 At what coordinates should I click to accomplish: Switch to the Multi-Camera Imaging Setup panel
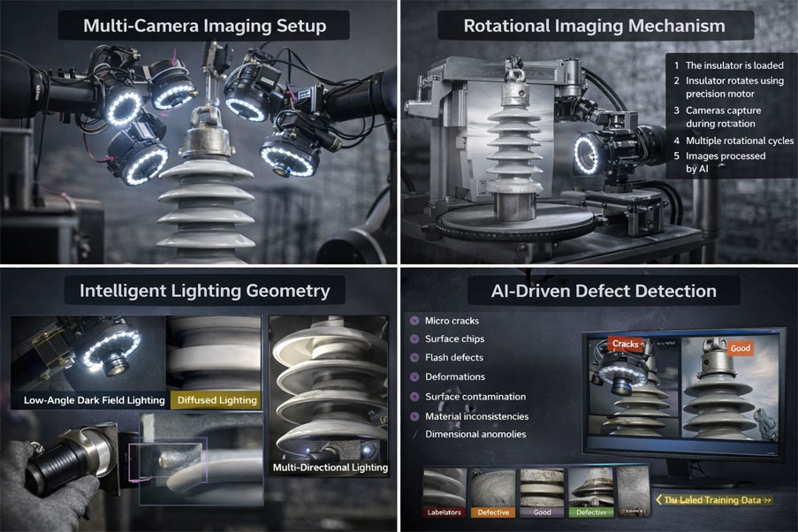coord(204,26)
